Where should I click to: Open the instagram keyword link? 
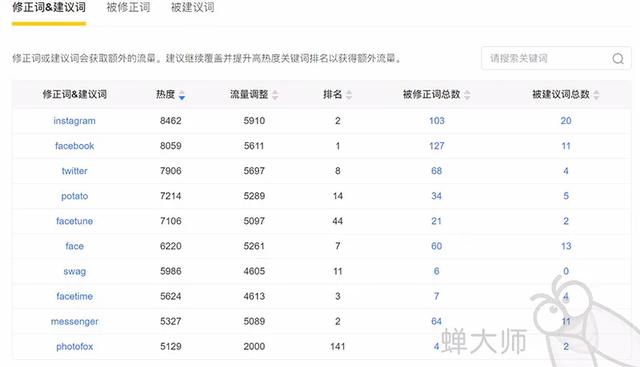(74, 121)
